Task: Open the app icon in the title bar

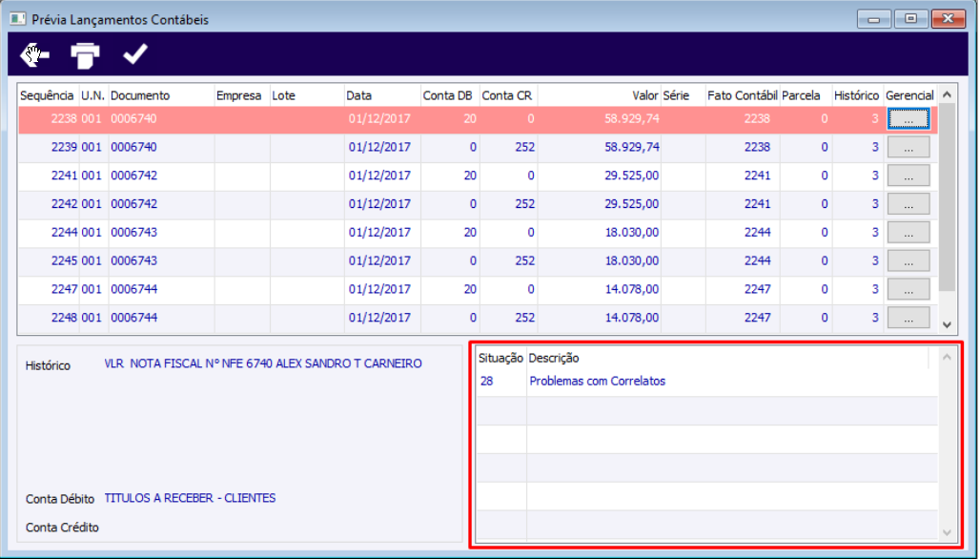Action: coord(17,19)
